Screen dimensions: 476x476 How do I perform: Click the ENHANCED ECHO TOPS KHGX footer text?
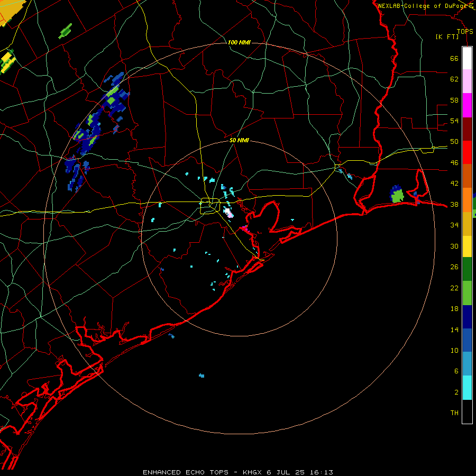point(238,472)
